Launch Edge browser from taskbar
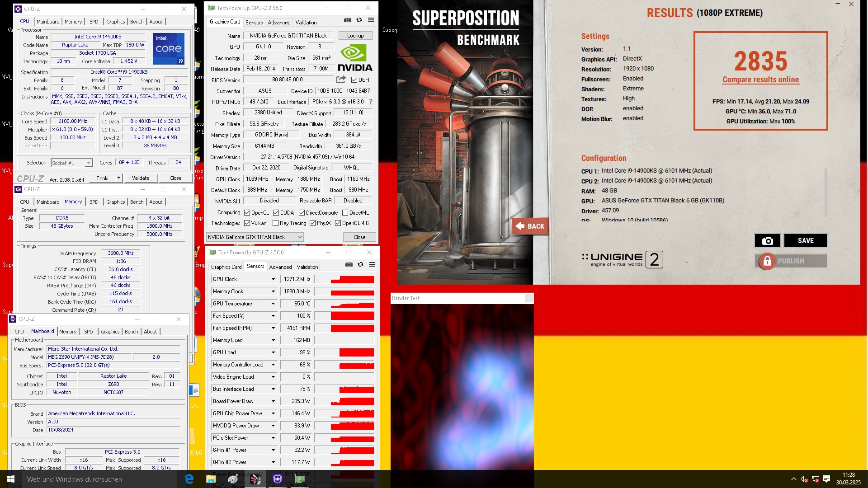This screenshot has height=488, width=868. tap(189, 479)
